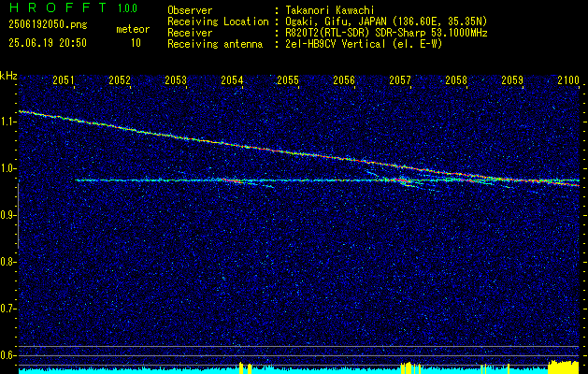
Task: Click the version number 1.0.0
Action: (127, 8)
